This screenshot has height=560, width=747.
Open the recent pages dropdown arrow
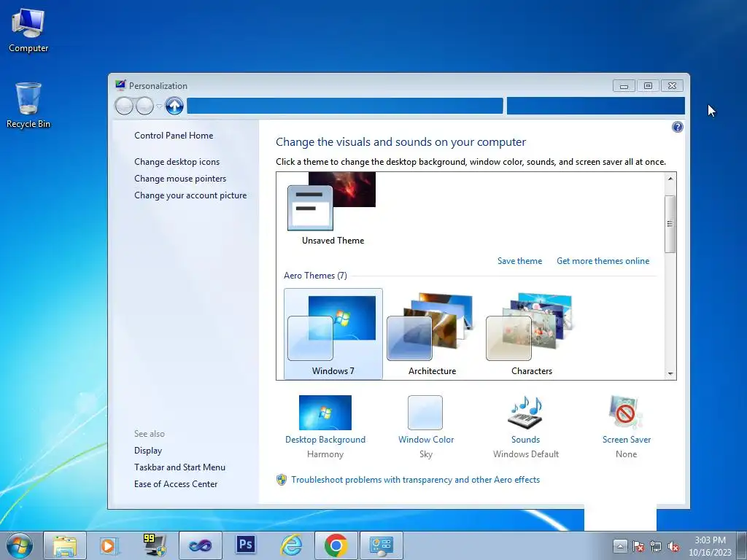pos(159,106)
